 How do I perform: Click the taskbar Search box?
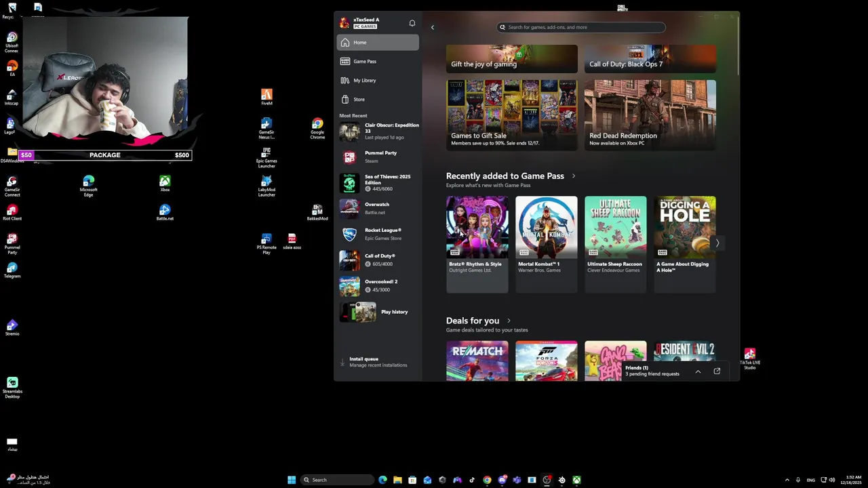point(337,480)
